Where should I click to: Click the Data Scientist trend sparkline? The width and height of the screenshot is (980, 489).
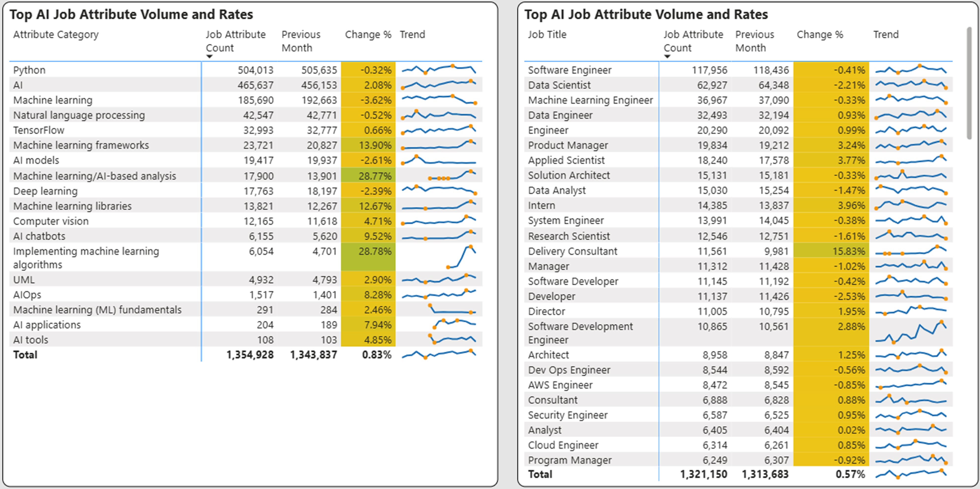(x=911, y=85)
